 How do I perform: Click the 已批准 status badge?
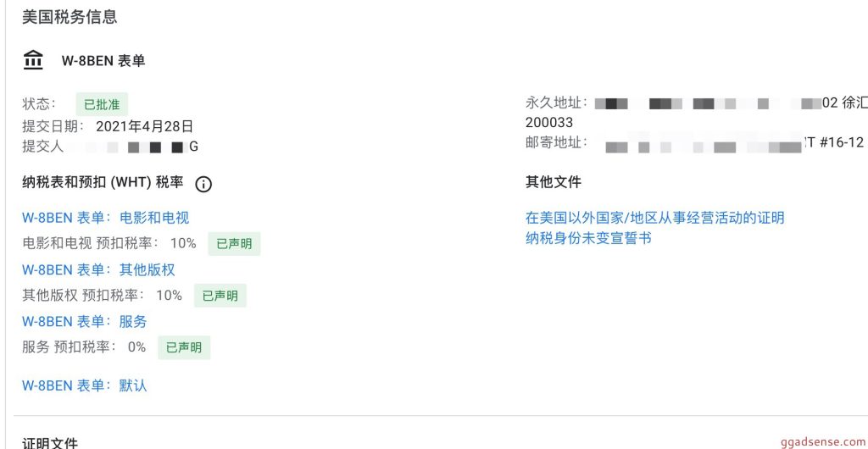pos(102,104)
